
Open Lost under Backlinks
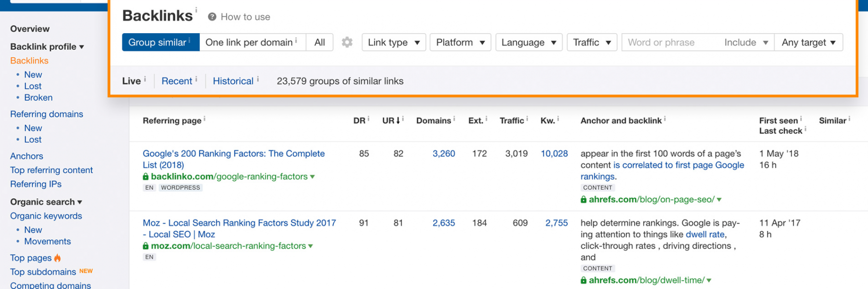click(x=33, y=86)
